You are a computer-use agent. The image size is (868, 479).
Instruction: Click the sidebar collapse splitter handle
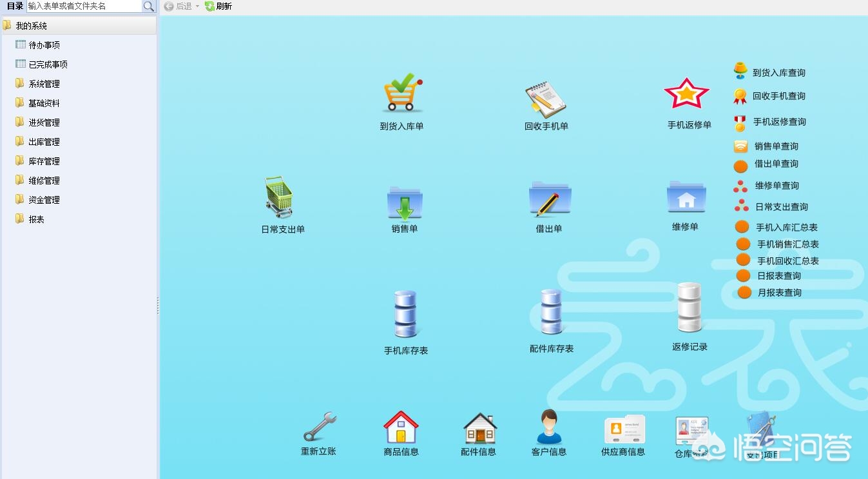158,306
